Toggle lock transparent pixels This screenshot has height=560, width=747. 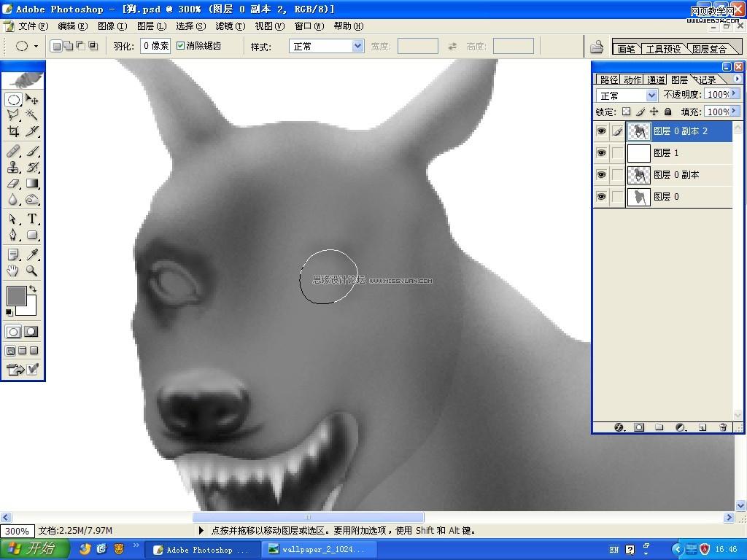click(x=626, y=112)
